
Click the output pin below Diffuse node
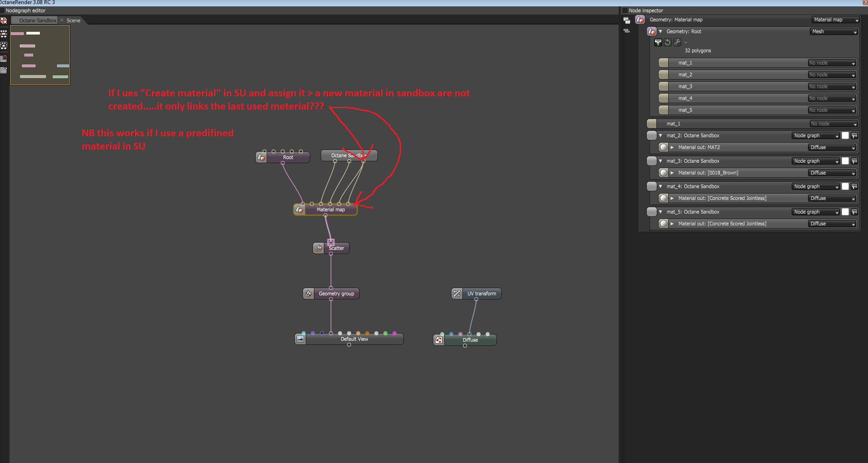tap(465, 346)
